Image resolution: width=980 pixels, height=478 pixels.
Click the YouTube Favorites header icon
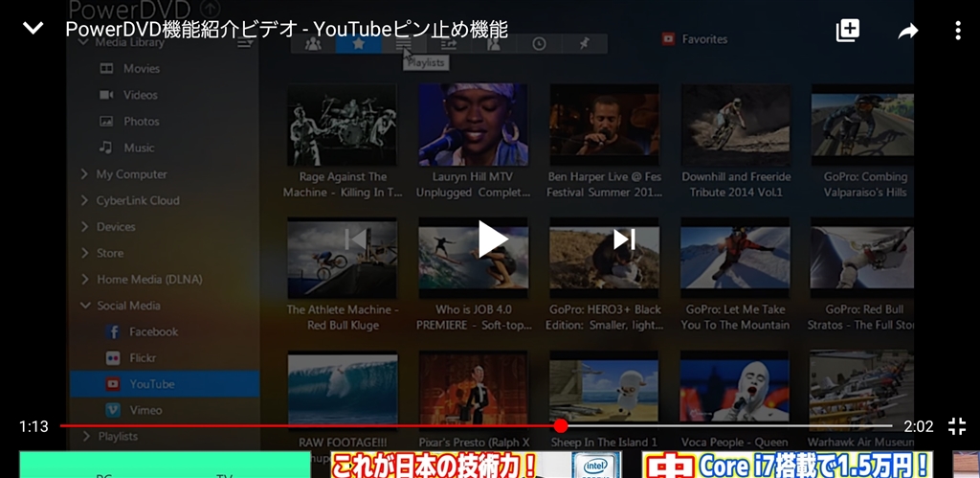point(668,38)
